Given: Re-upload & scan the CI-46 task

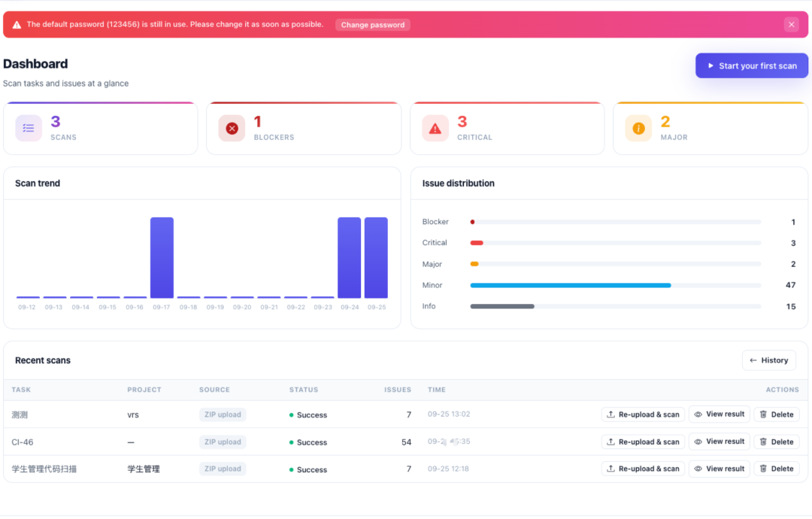Looking at the screenshot, I should (x=643, y=442).
